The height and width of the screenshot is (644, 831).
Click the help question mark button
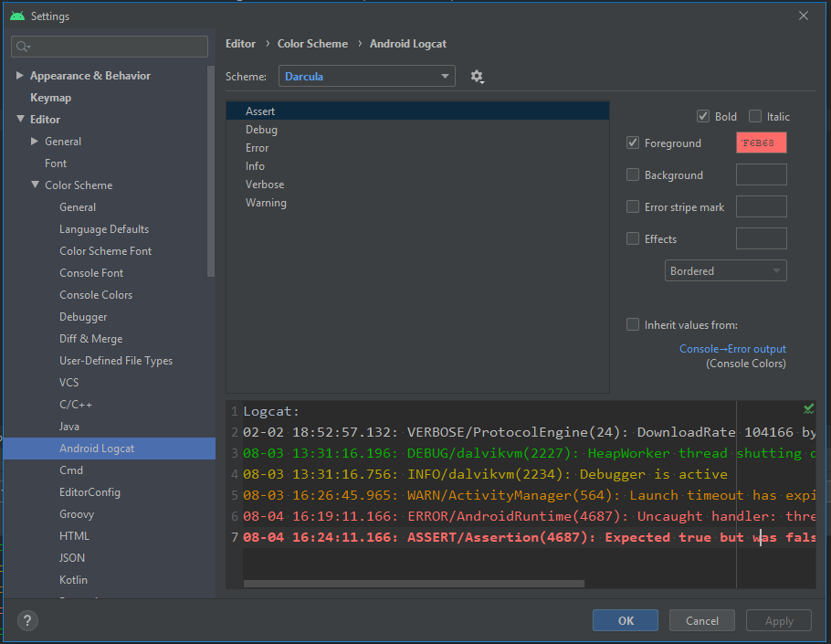(x=27, y=620)
